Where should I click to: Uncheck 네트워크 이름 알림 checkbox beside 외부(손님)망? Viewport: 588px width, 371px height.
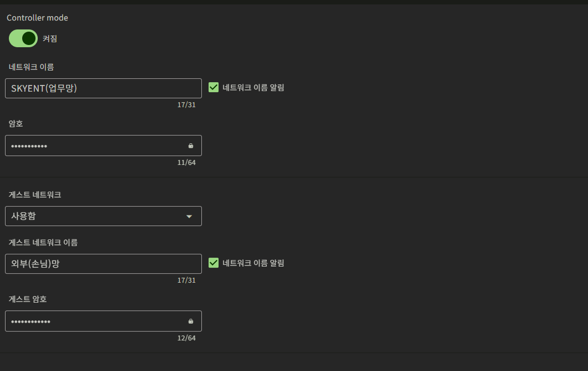[x=214, y=263]
